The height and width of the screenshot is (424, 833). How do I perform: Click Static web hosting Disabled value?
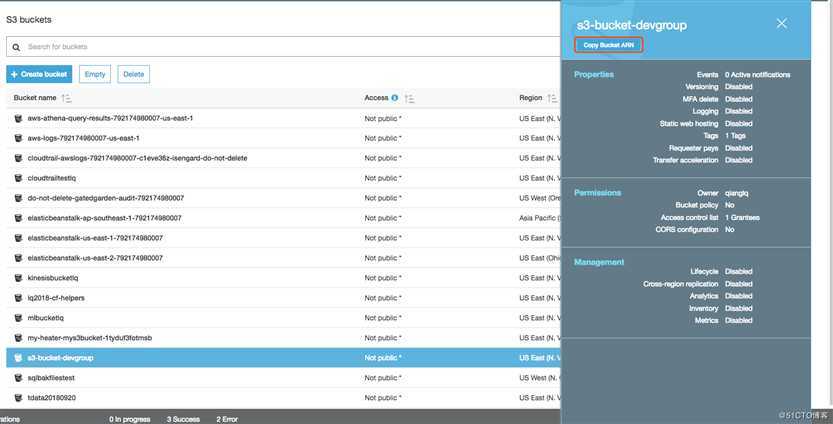click(738, 124)
